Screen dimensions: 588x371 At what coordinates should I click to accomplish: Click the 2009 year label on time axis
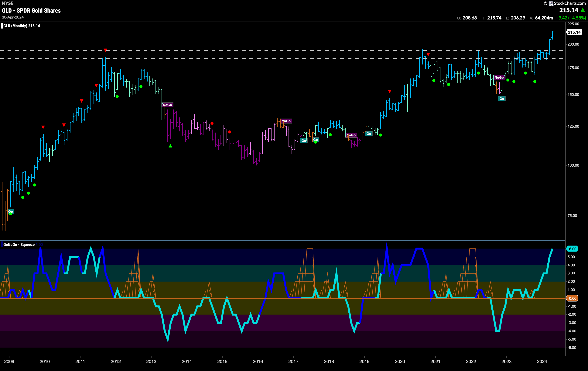pos(9,362)
